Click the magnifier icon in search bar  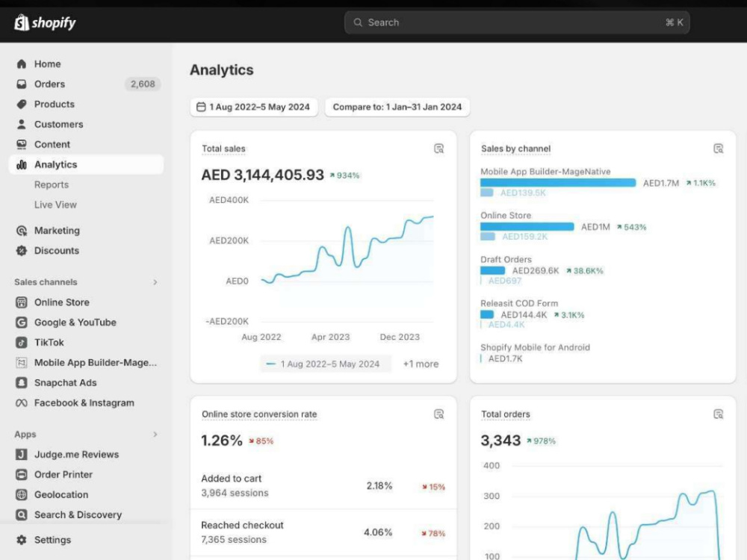click(x=358, y=22)
